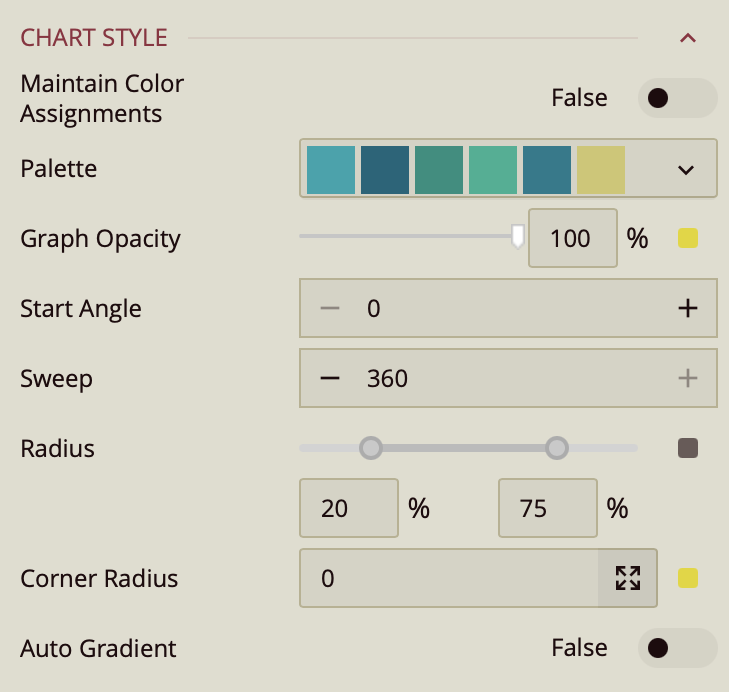
Task: Select the yellow palette swatch
Action: [601, 169]
